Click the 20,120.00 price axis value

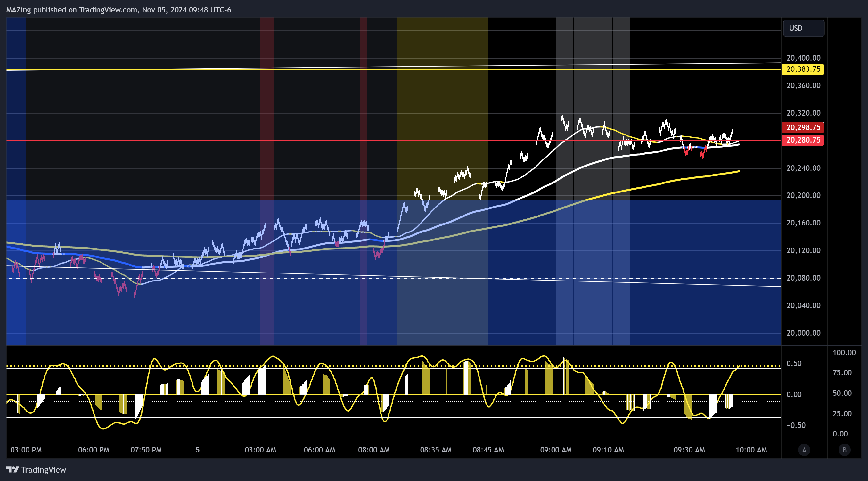click(803, 251)
